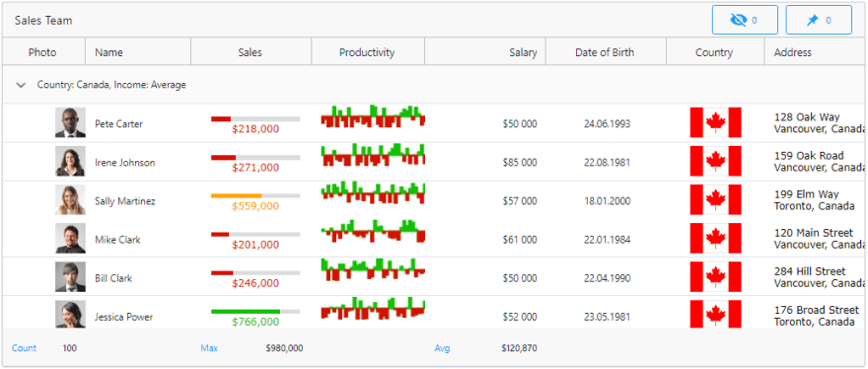Click Mike Clark's photo
Screen dimensions: 868x369
70,238
